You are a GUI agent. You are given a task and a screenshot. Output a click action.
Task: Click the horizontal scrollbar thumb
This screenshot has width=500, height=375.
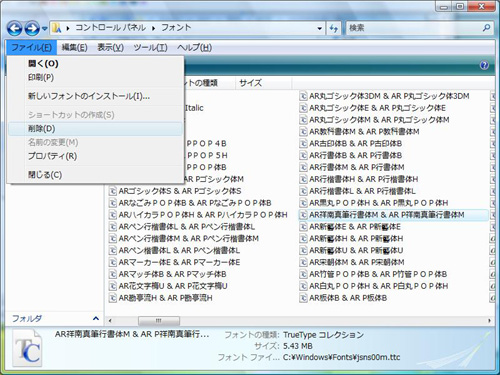click(x=159, y=321)
